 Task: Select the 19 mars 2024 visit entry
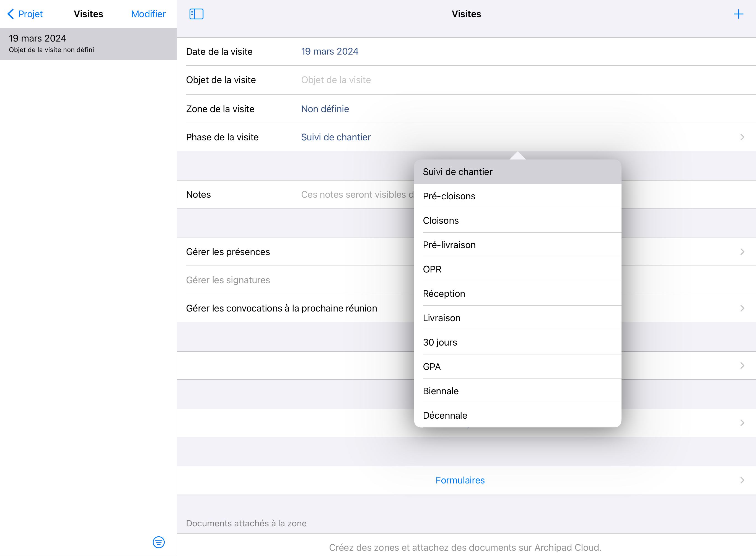click(x=88, y=44)
